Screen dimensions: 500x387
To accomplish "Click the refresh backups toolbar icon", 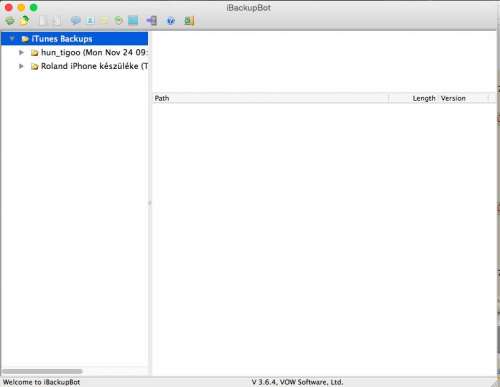I will (x=24, y=21).
